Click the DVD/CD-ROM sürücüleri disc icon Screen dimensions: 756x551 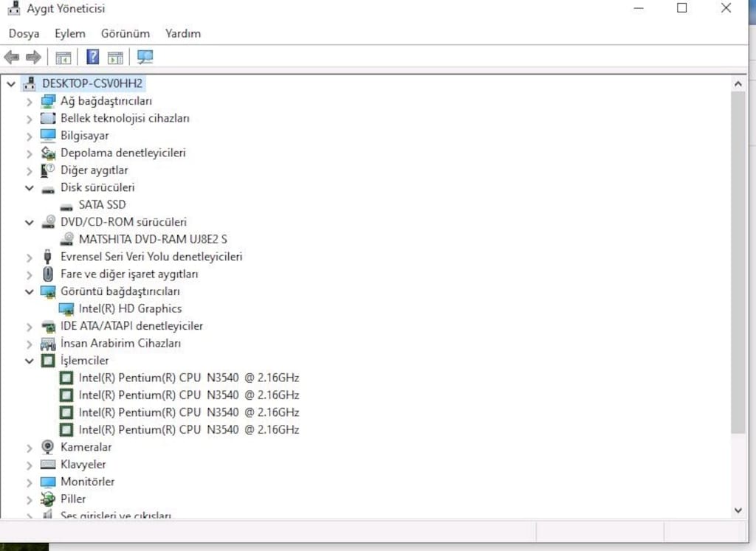(48, 222)
